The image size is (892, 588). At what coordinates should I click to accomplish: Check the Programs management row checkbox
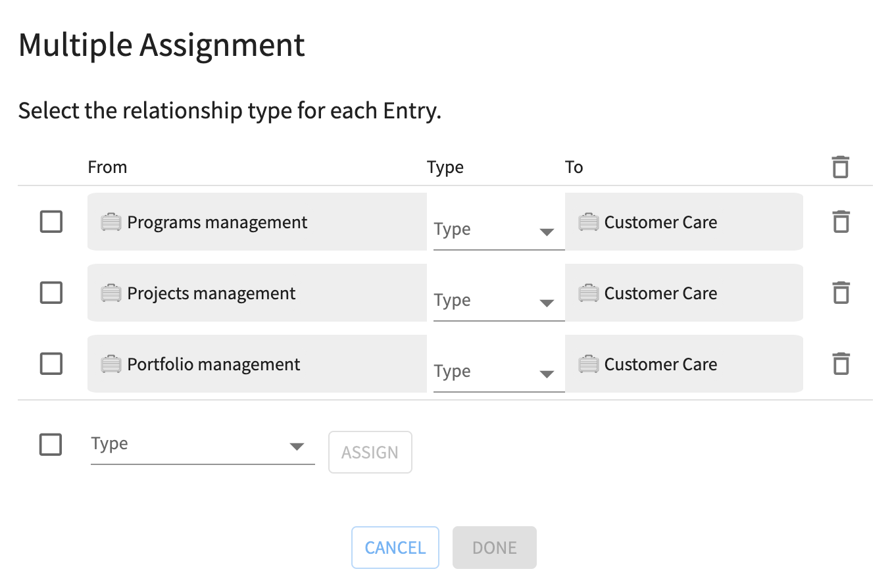coord(51,222)
